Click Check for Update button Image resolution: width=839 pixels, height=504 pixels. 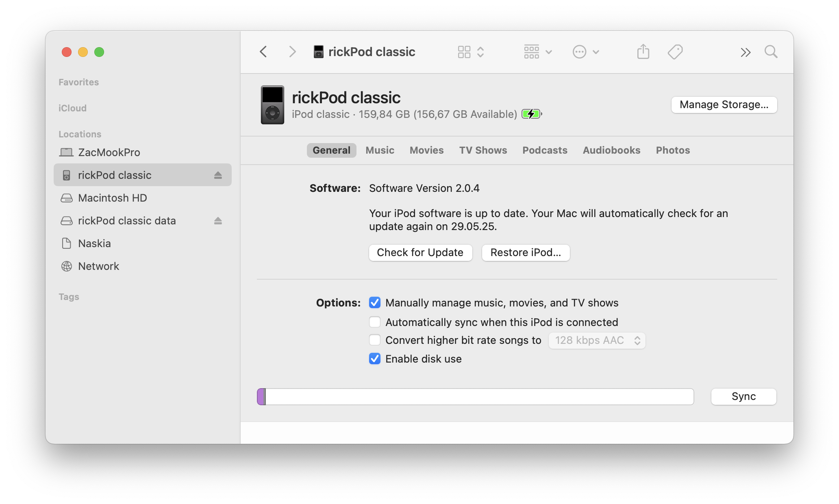coord(420,252)
